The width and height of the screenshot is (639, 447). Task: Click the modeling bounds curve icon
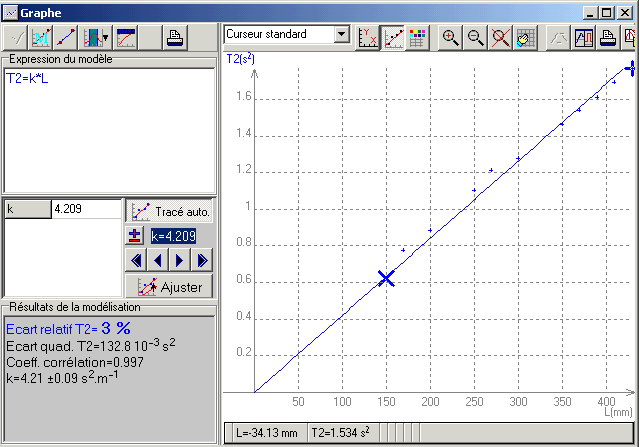click(92, 38)
